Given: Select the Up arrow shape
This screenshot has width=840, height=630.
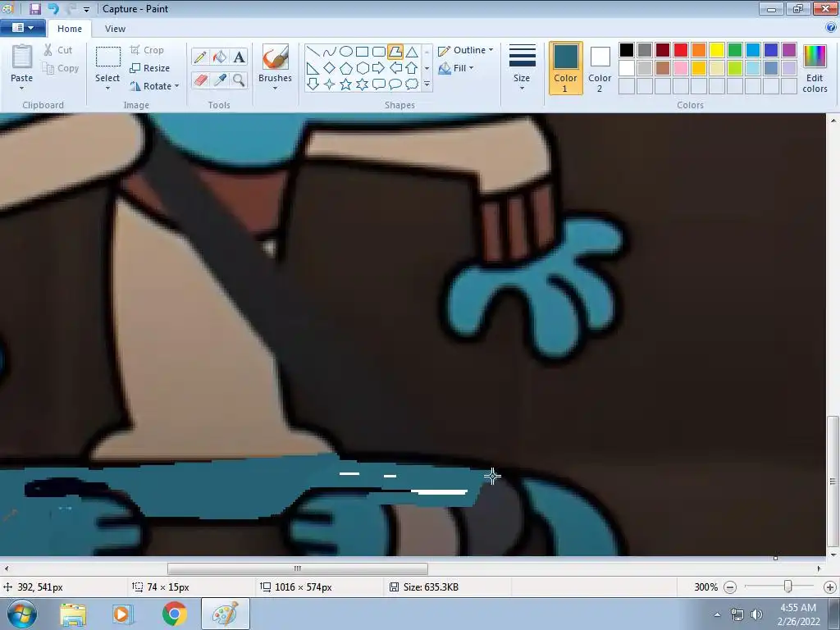Looking at the screenshot, I should click(412, 68).
